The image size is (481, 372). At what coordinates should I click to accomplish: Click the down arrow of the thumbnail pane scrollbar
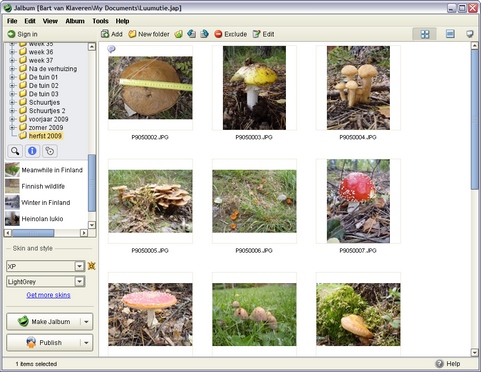coord(475,352)
